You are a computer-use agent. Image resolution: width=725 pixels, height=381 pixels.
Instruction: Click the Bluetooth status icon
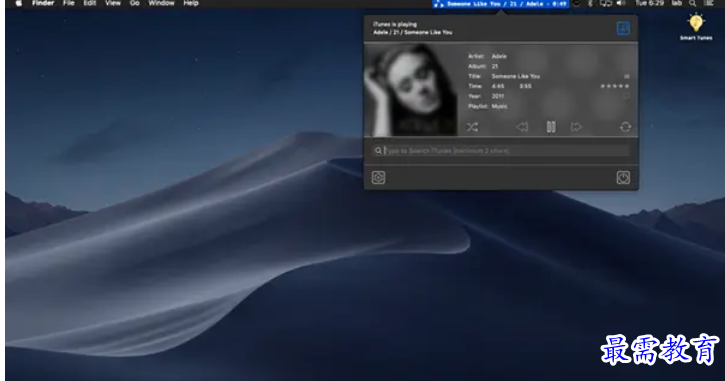pyautogui.click(x=590, y=3)
